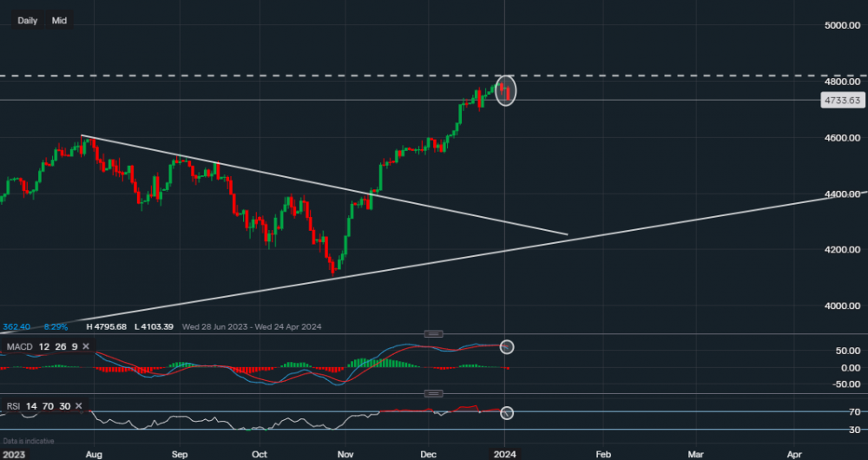Viewport: 868px width, 460px height.
Task: Select the circle marker on MACD panel
Action: (508, 347)
